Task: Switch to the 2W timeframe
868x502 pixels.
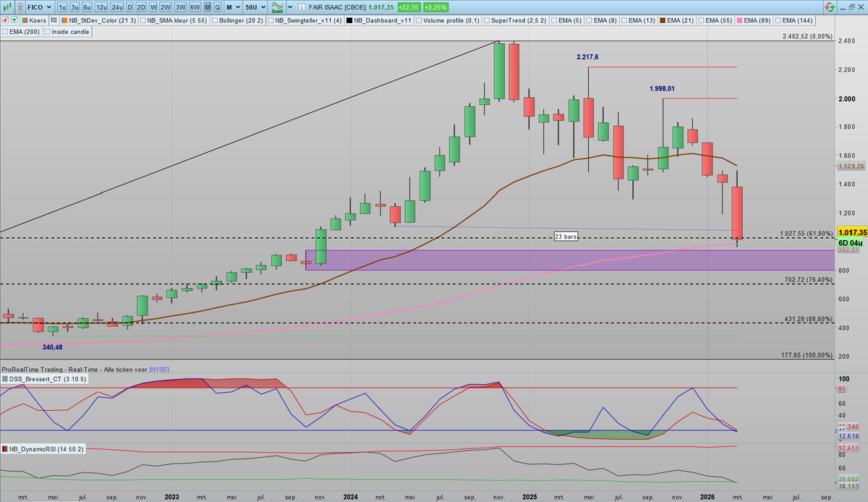Action: (166, 7)
